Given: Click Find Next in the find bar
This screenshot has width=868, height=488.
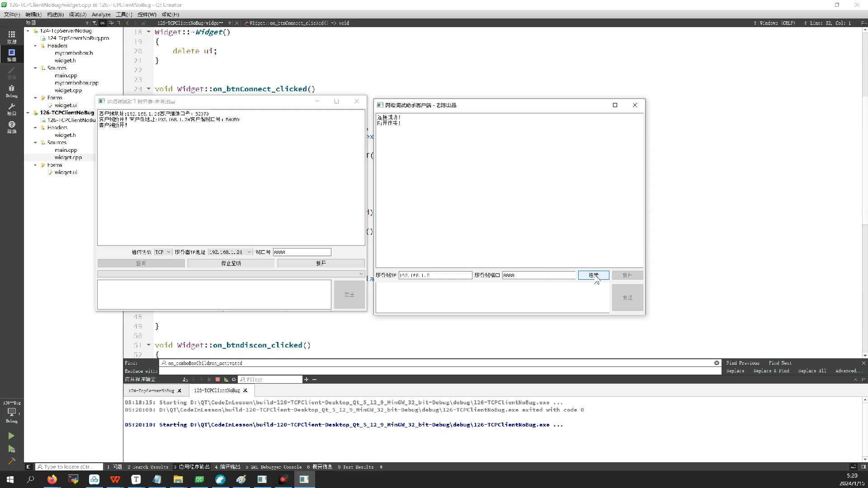Looking at the screenshot, I should [x=780, y=363].
